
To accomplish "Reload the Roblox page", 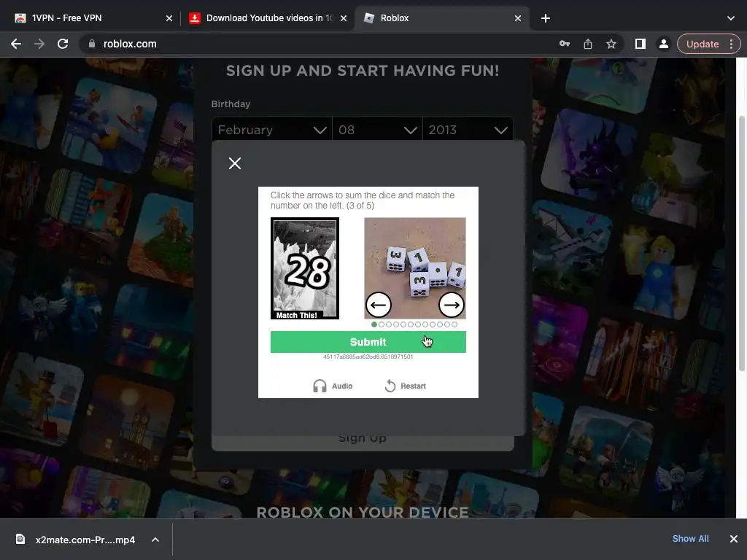I will tap(63, 44).
